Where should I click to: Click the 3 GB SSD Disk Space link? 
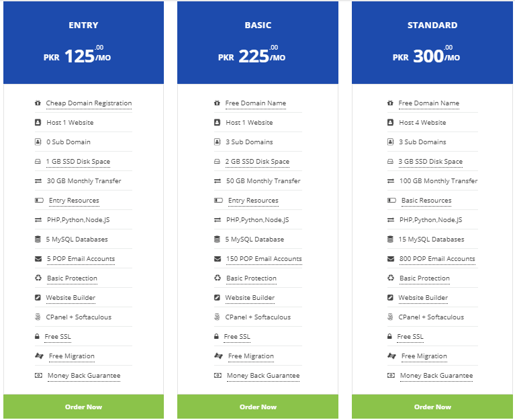430,162
